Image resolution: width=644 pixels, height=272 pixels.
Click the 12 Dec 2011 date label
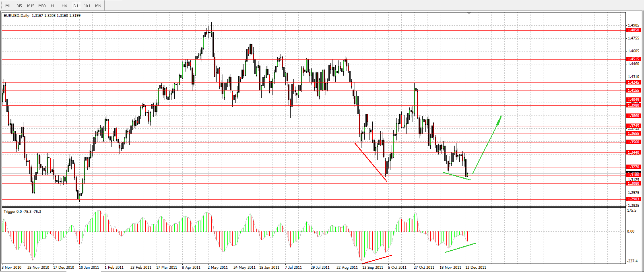pyautogui.click(x=476, y=268)
